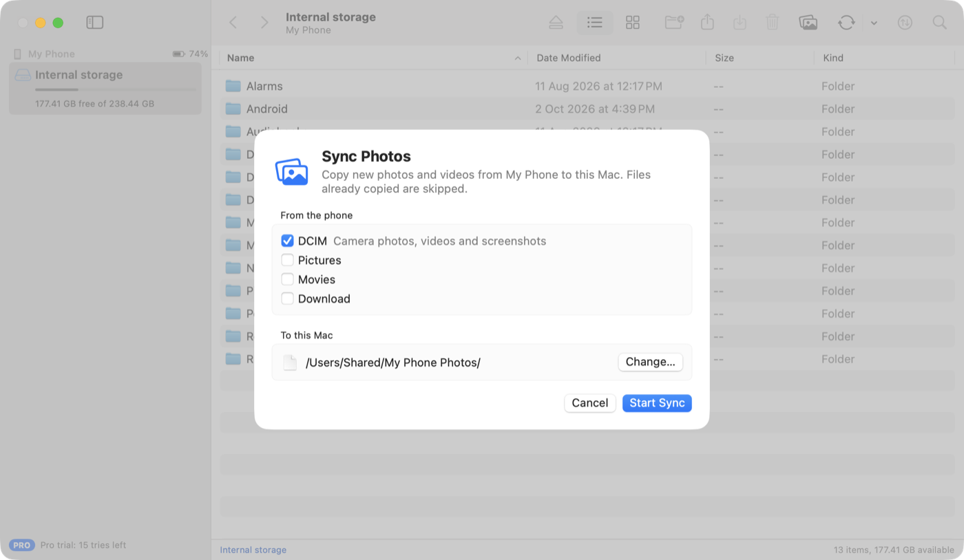Create a new folder from the toolbar

[674, 23]
